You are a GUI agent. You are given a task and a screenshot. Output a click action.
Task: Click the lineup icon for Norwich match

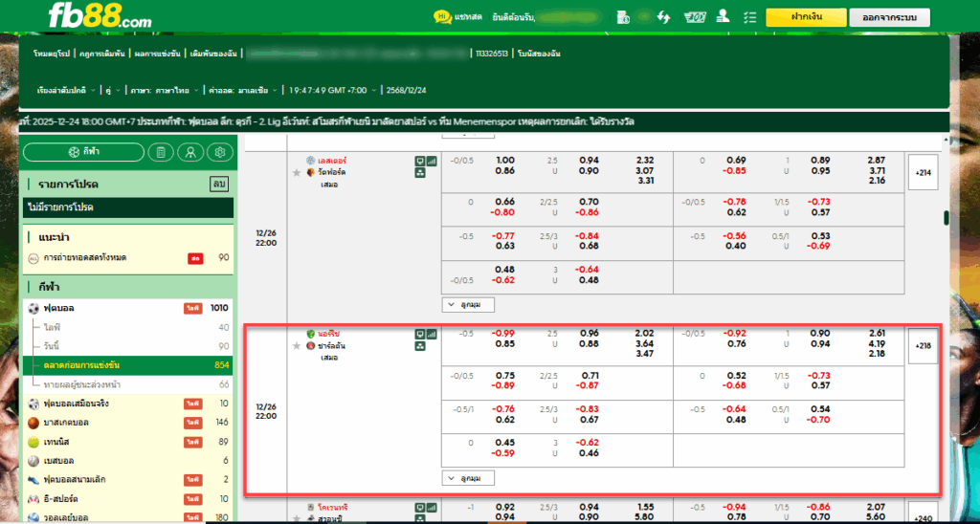click(x=420, y=346)
